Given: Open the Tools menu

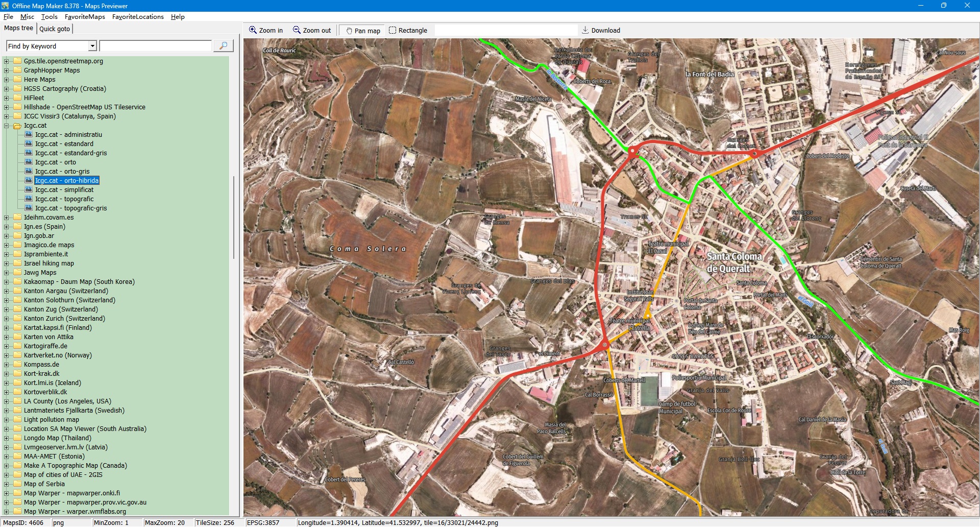Looking at the screenshot, I should [x=49, y=17].
